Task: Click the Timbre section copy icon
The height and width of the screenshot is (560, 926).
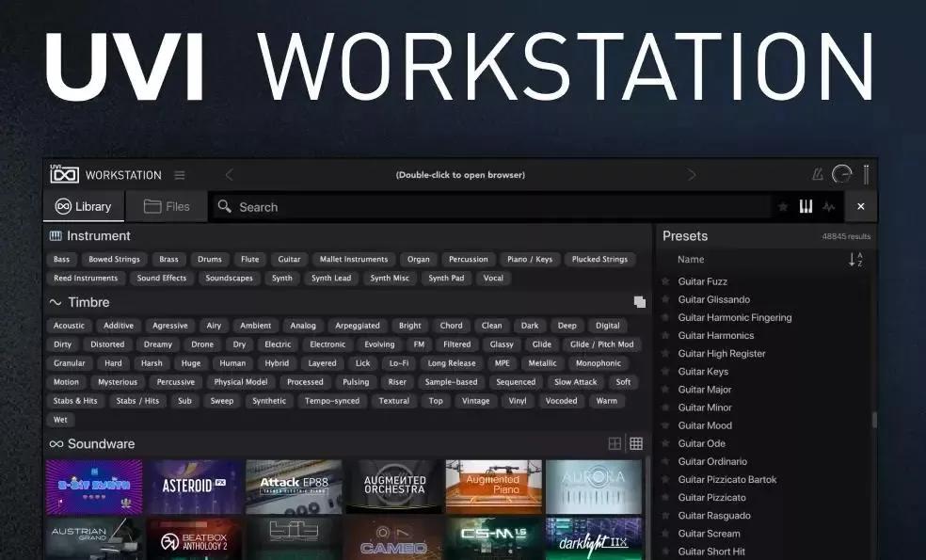Action: 640,302
